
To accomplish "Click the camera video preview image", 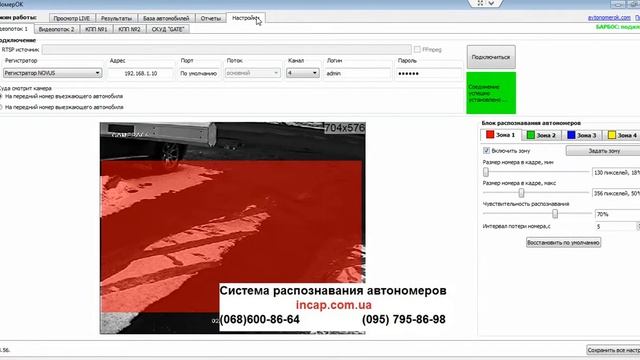I will [233, 228].
